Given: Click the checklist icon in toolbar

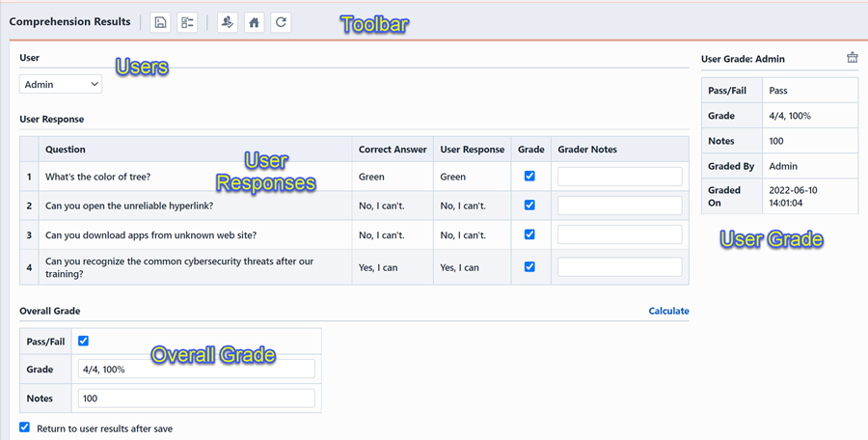Looking at the screenshot, I should [187, 23].
